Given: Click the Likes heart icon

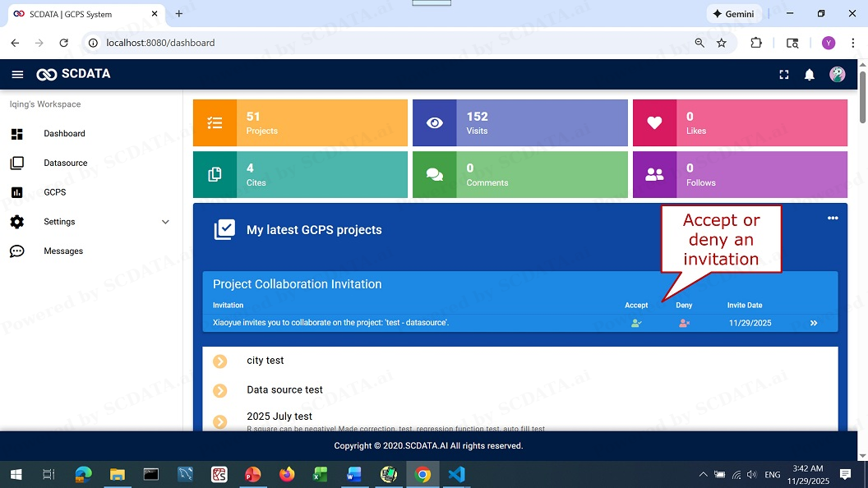Looking at the screenshot, I should [x=654, y=123].
